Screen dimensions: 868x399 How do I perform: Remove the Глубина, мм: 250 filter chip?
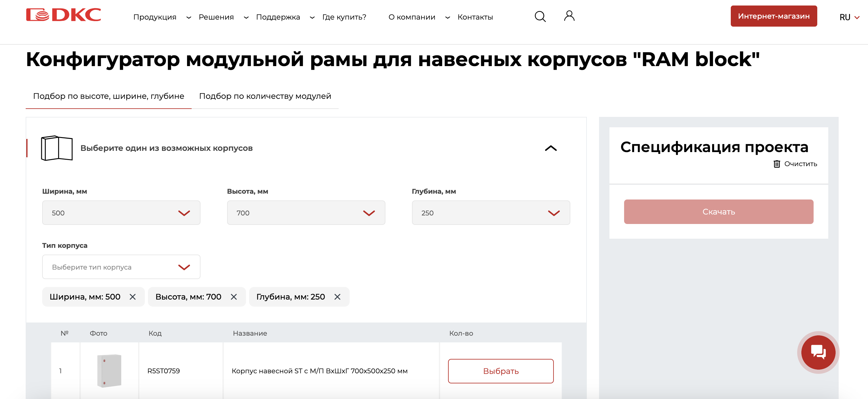click(x=337, y=297)
